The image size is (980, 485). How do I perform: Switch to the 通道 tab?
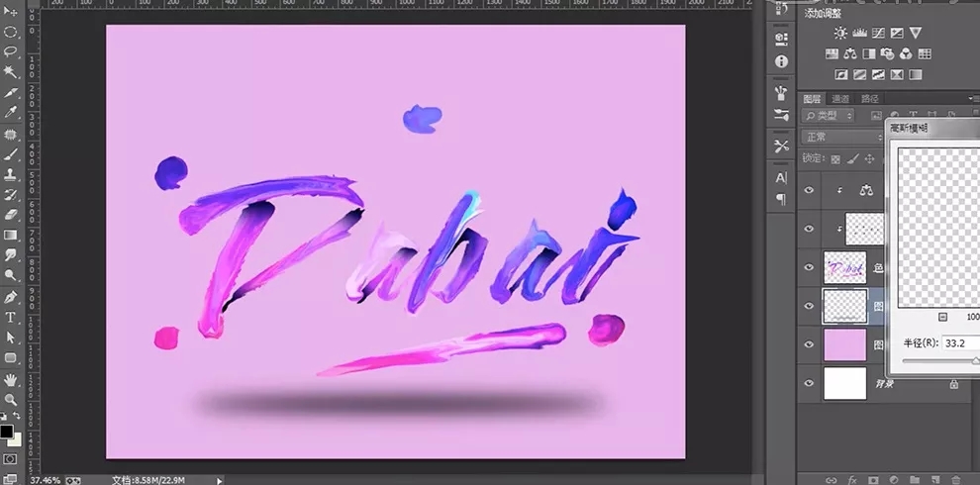click(x=840, y=99)
